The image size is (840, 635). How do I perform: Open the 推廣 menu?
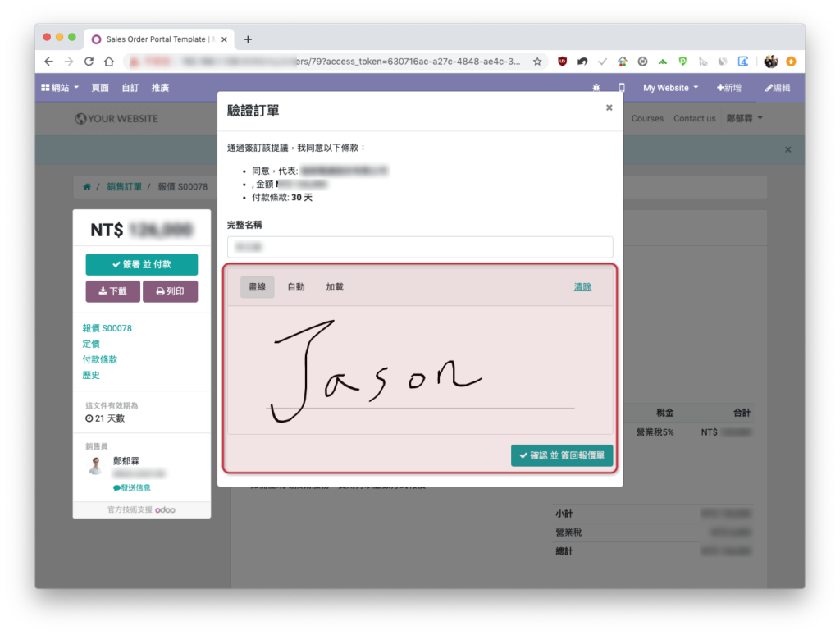[160, 87]
